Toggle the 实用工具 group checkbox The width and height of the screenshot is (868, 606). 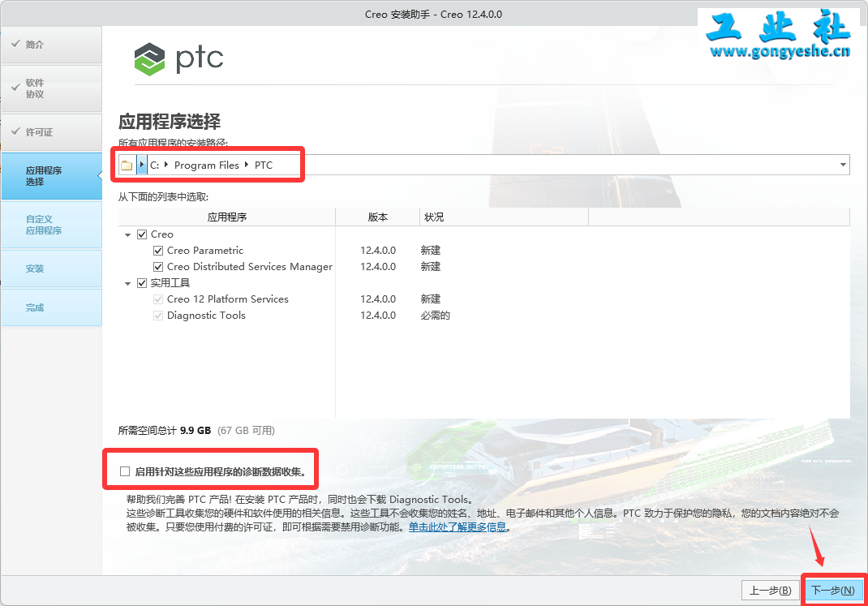pyautogui.click(x=142, y=283)
